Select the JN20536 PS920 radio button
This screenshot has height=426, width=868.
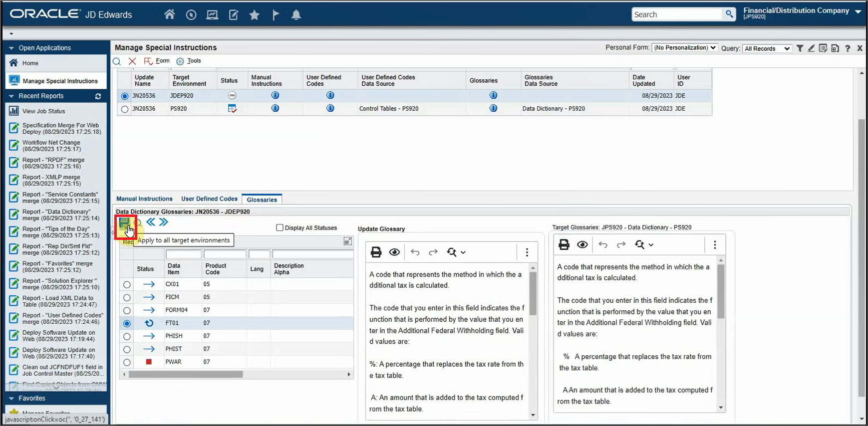125,109
